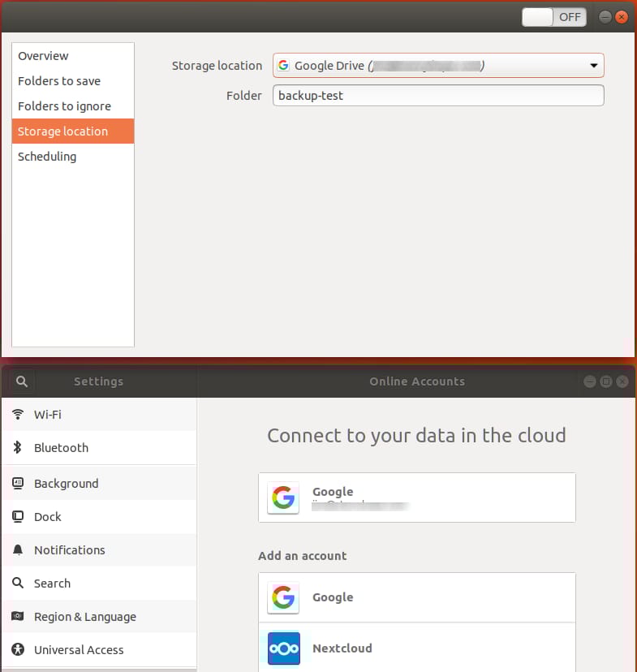Click the Bluetooth icon in sidebar
This screenshot has height=672, width=637.
coord(18,448)
